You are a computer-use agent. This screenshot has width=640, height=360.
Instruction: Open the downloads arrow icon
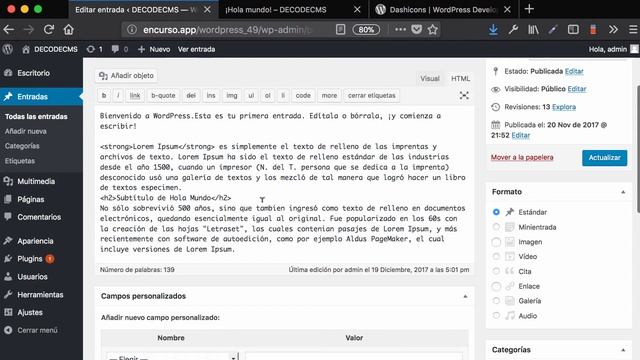pos(493,29)
